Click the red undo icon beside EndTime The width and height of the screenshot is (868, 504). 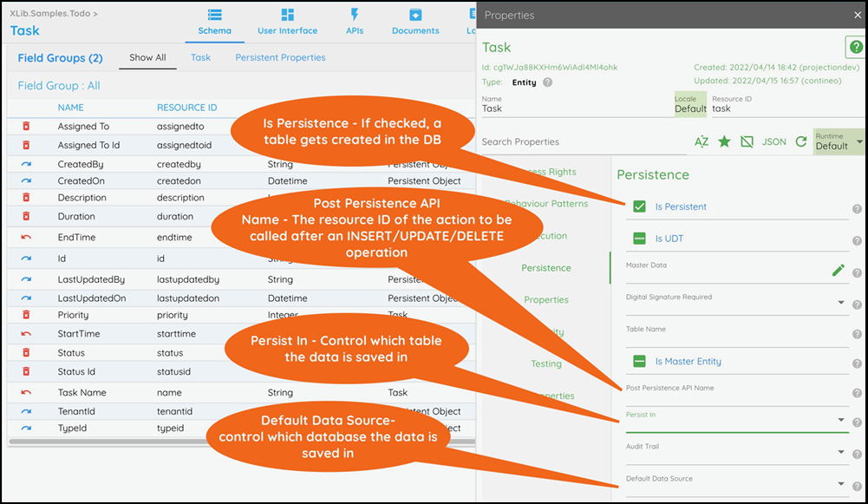[26, 237]
